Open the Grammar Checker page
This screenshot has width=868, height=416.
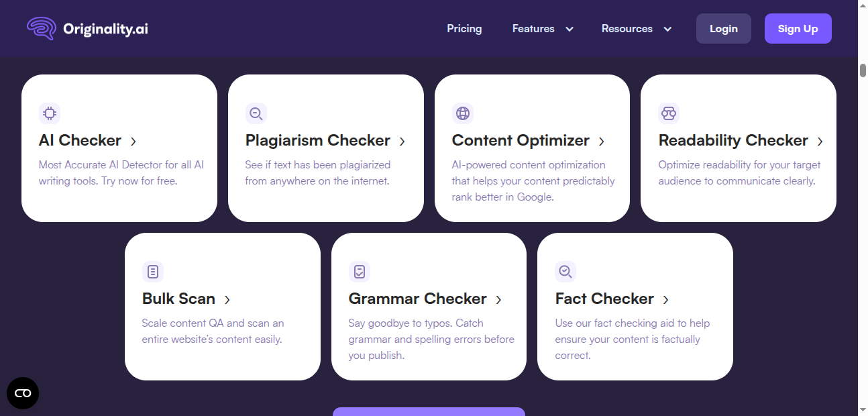pyautogui.click(x=417, y=299)
